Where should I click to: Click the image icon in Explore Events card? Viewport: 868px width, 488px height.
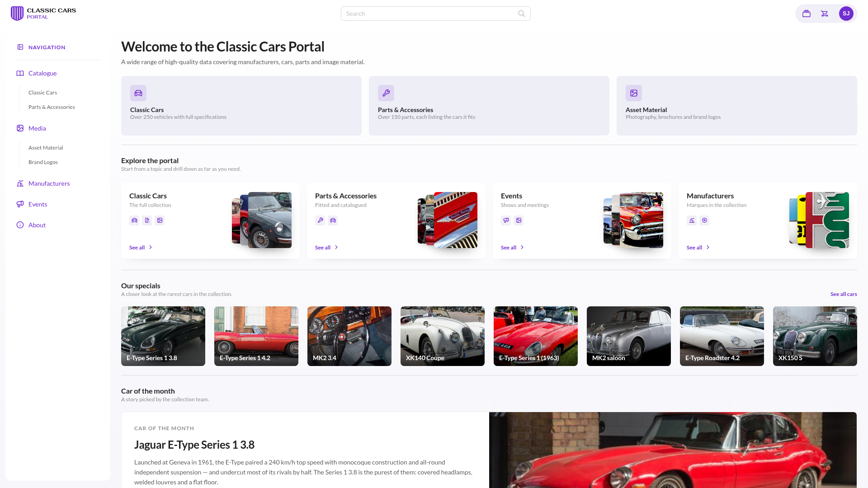519,221
